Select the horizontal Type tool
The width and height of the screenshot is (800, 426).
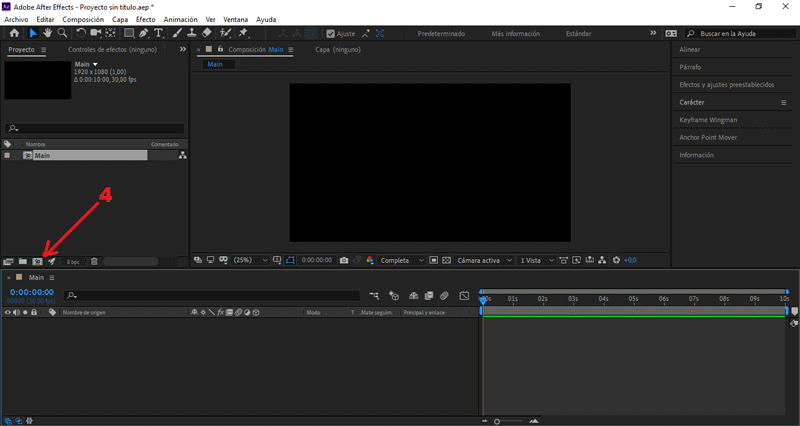tap(159, 33)
